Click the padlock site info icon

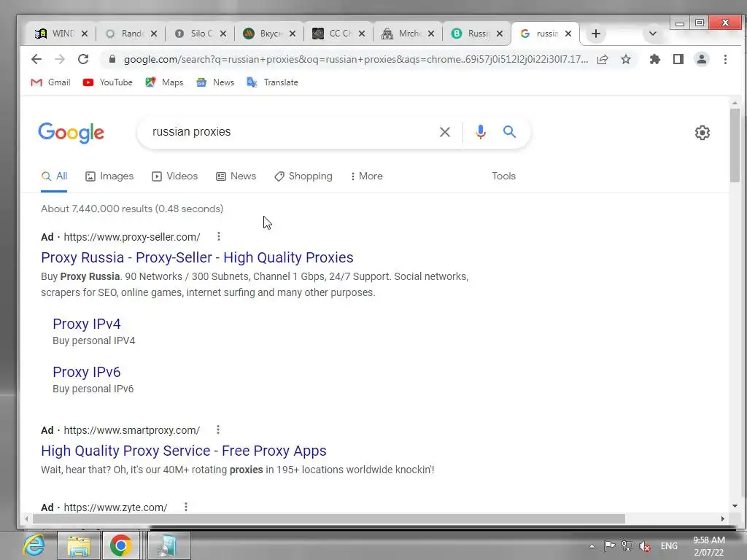coord(112,59)
